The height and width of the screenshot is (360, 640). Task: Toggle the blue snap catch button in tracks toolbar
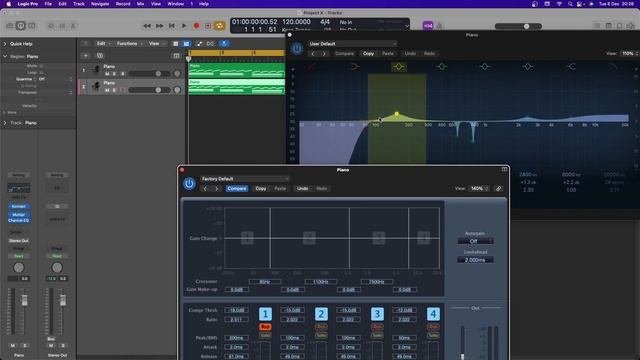click(x=224, y=43)
